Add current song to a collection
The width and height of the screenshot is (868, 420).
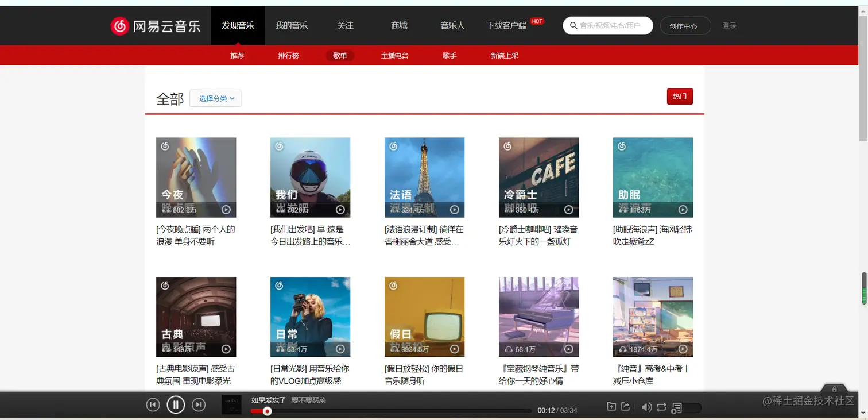click(x=611, y=407)
